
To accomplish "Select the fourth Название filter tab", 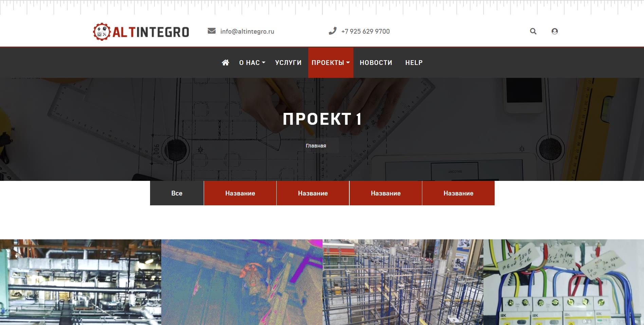I will 458,193.
